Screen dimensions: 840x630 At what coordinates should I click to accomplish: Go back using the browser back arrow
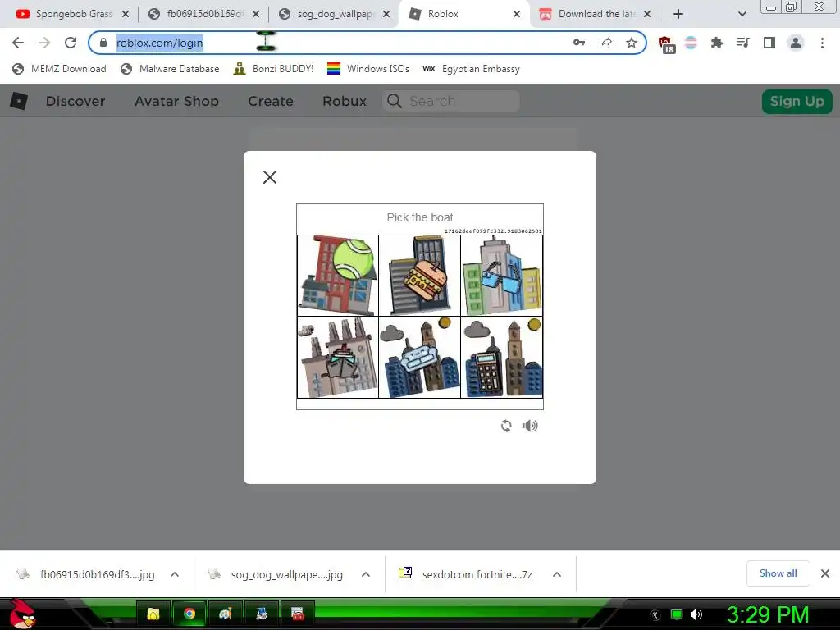coord(18,43)
